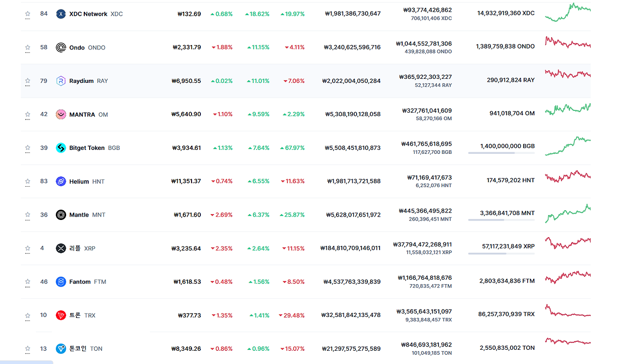This screenshot has height=364, width=627.
Task: Open XDC Network volume ₩93,774,426,862
Action: pyautogui.click(x=428, y=10)
